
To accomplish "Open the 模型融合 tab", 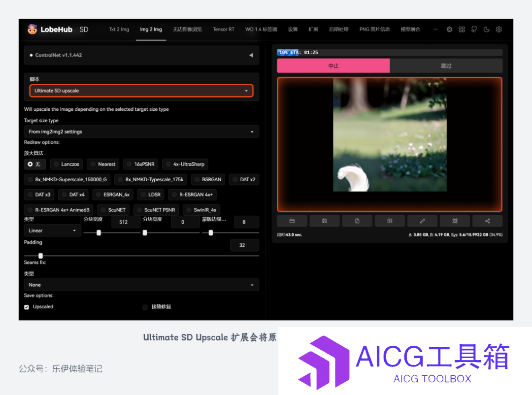I will [x=410, y=30].
